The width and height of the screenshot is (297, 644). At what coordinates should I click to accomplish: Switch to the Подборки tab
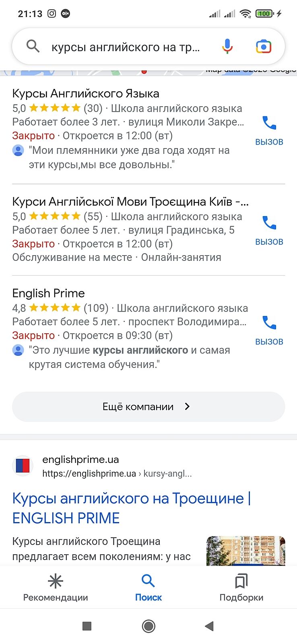point(241,588)
